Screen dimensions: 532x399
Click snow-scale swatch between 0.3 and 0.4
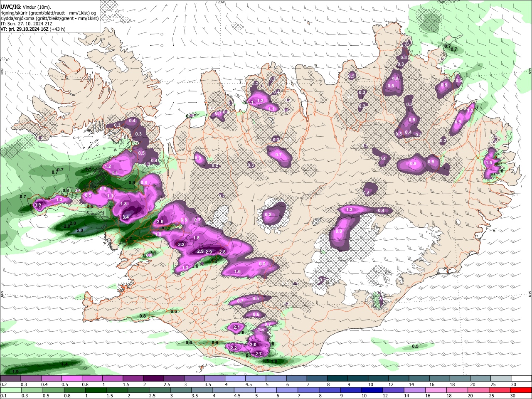(31, 379)
